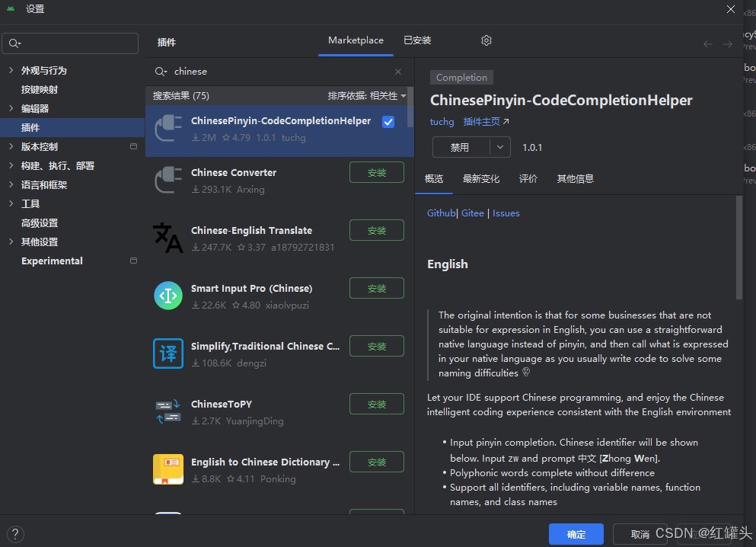Open the Github link

441,213
